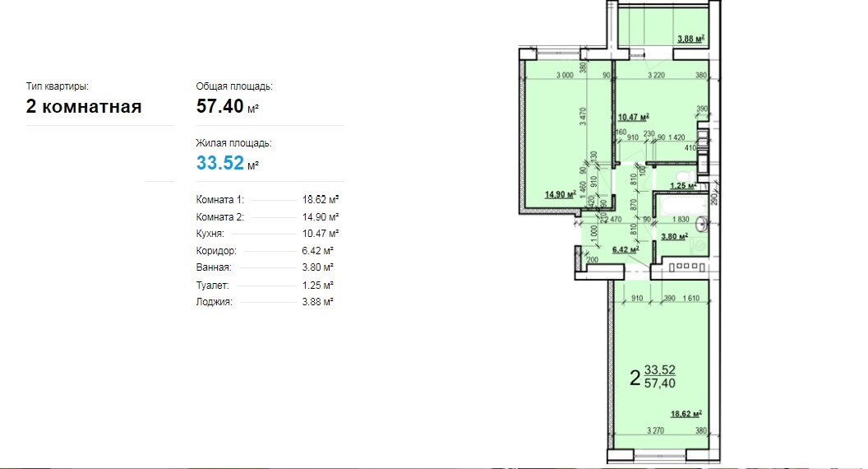Screen dimensions: 868x469
Task: Select the 'Комната 1' row in list
Action: click(x=267, y=199)
